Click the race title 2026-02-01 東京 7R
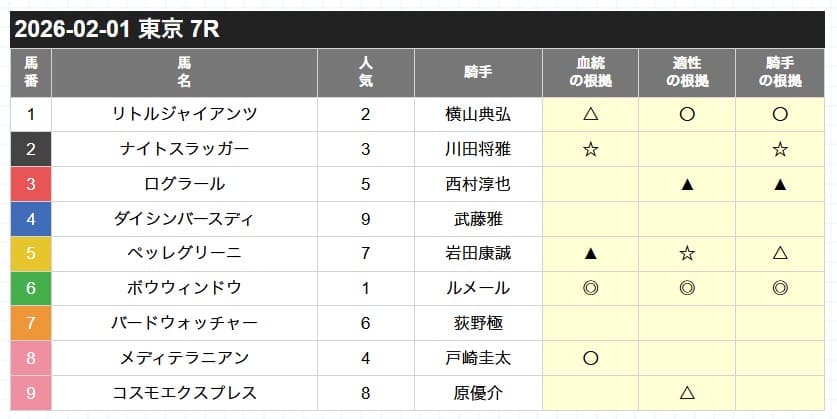The width and height of the screenshot is (837, 419). tap(118, 30)
